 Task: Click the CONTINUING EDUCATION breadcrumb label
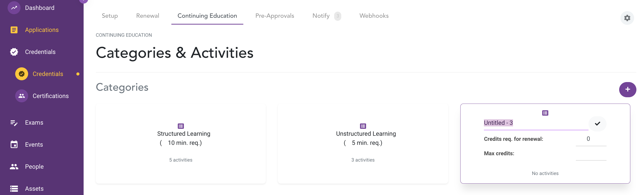coord(124,35)
